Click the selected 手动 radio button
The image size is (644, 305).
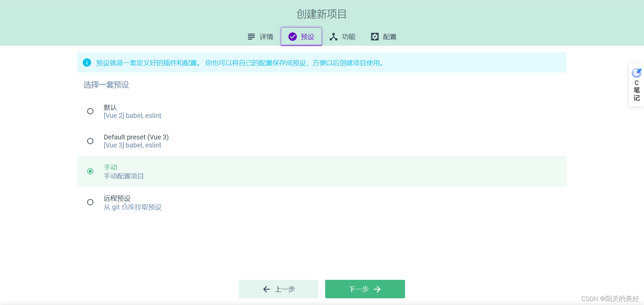(x=90, y=171)
